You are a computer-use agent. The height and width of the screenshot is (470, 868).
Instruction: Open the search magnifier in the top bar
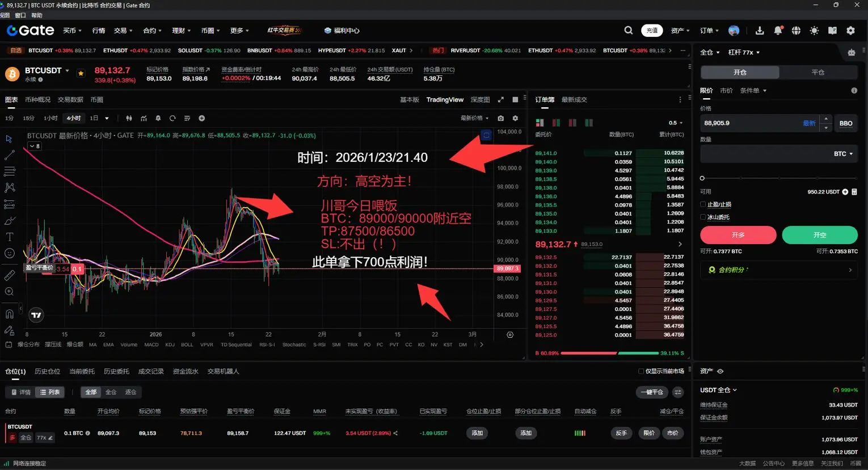(629, 31)
